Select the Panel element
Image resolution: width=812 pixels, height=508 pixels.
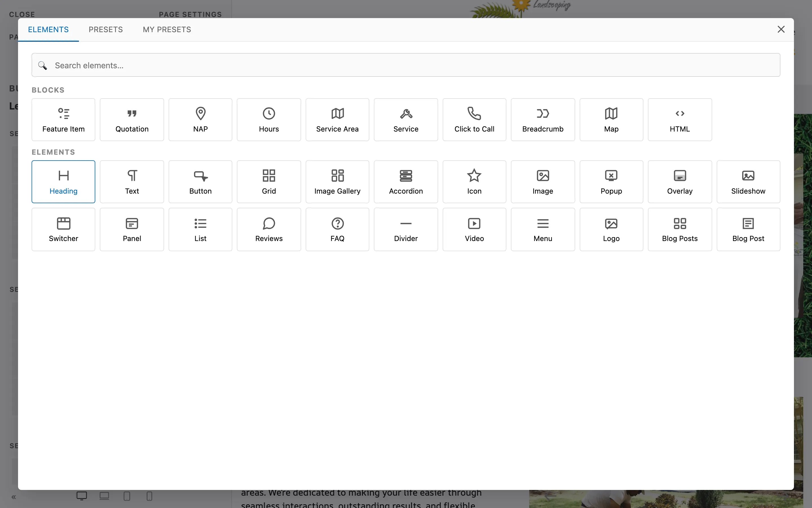pyautogui.click(x=132, y=229)
